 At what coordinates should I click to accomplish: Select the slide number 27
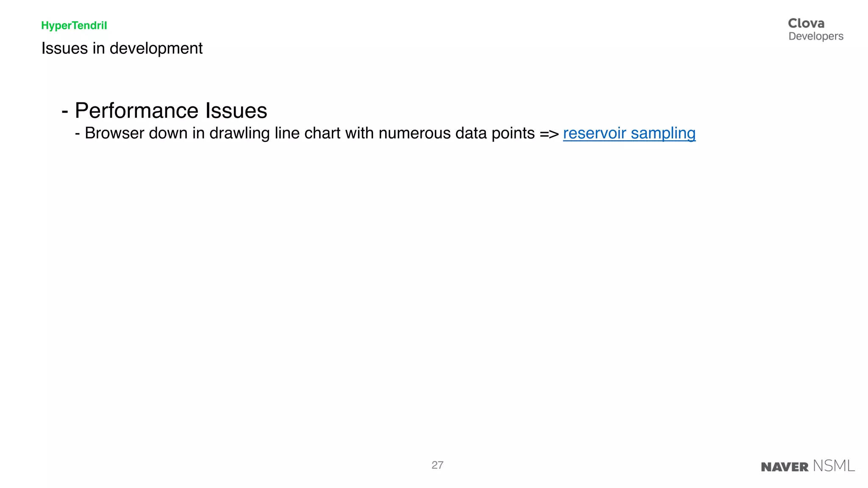(437, 465)
